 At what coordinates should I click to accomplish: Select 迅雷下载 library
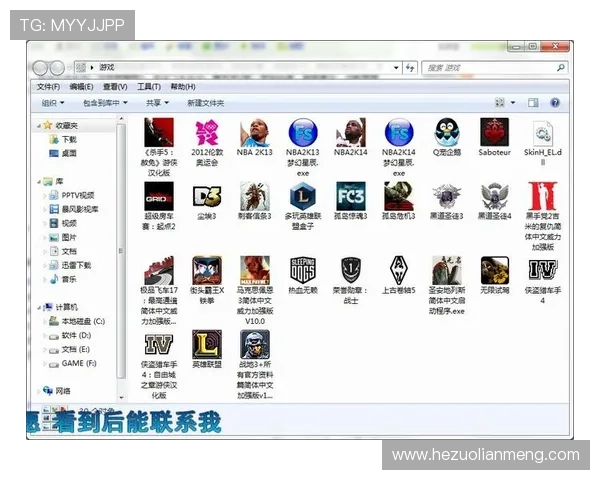pos(76,265)
